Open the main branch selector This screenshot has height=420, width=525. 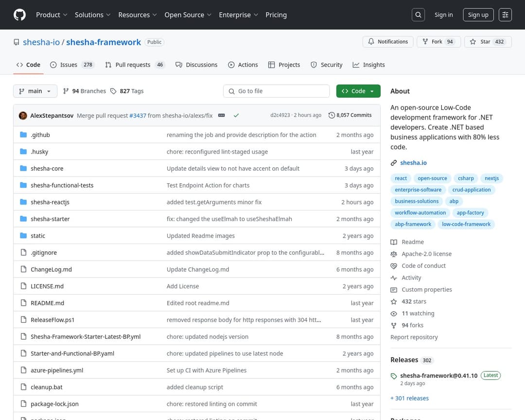point(35,91)
